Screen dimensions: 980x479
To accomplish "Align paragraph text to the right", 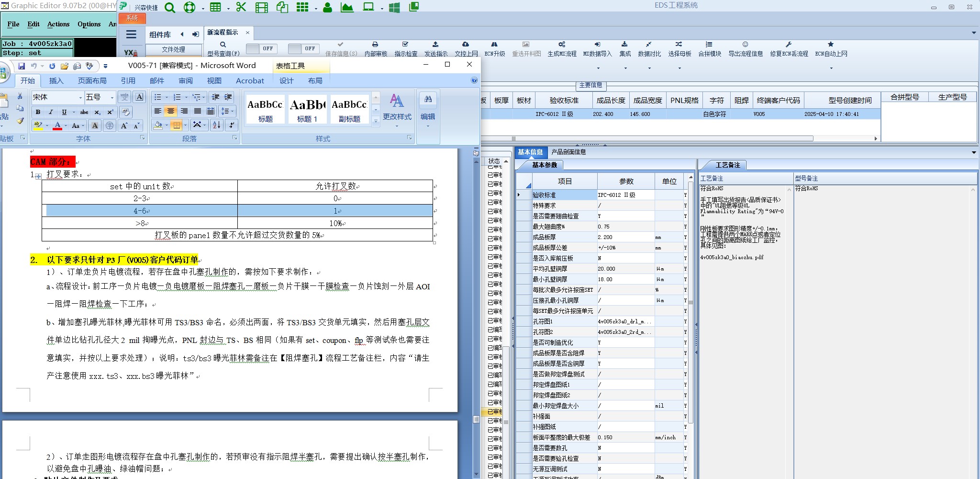I will [x=184, y=111].
